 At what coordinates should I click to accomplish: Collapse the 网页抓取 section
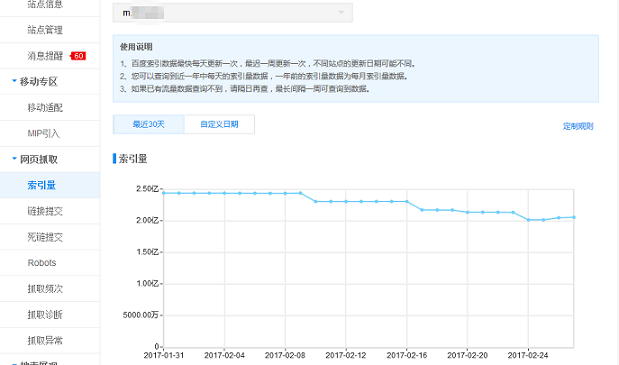(x=35, y=159)
